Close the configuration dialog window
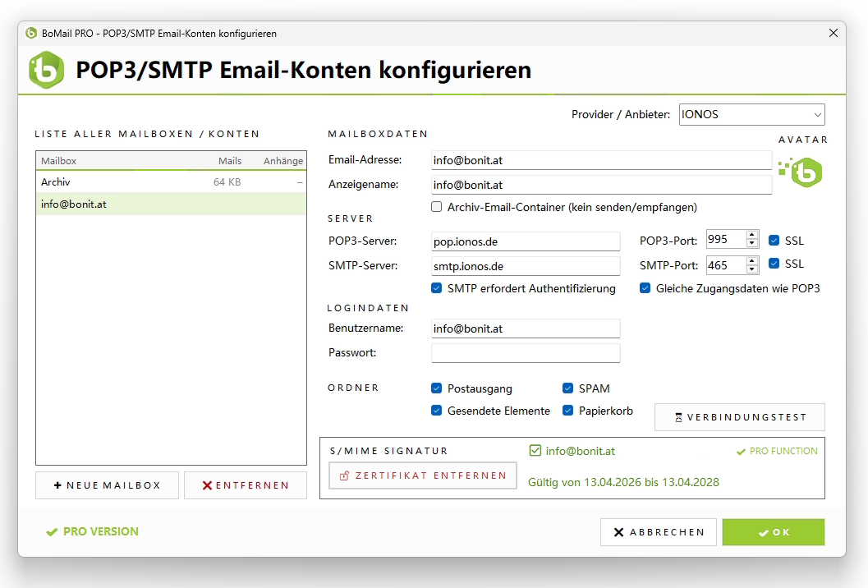The width and height of the screenshot is (868, 588). click(x=834, y=33)
